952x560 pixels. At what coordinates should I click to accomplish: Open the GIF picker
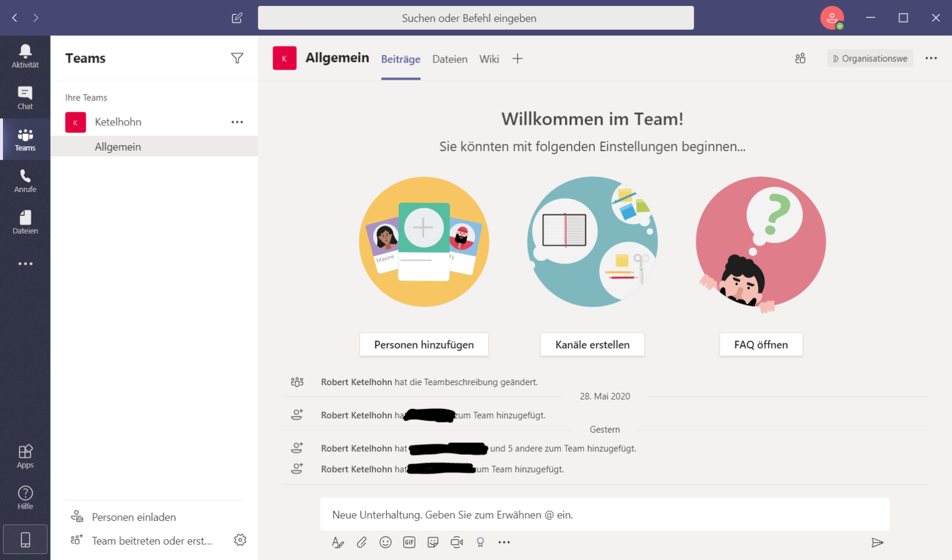[x=409, y=542]
